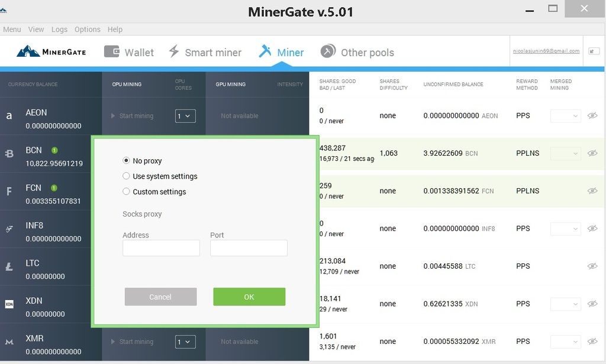
Task: Open the AEON merged mining dropdown
Action: [565, 115]
